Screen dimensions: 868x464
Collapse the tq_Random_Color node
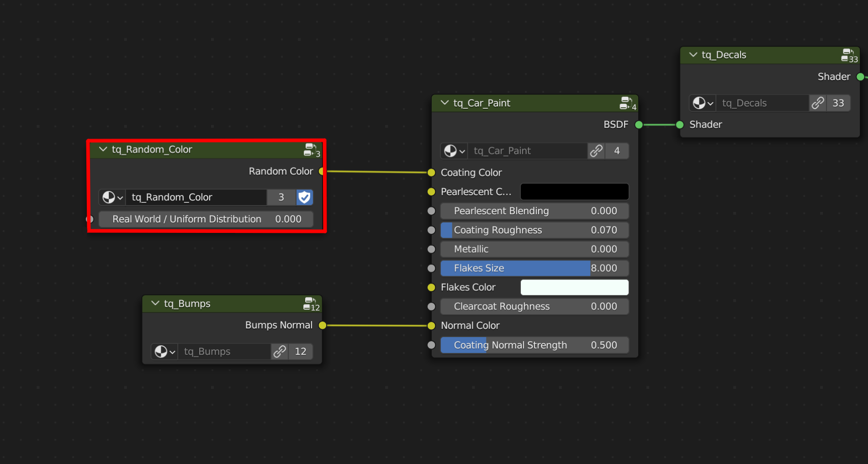coord(103,149)
